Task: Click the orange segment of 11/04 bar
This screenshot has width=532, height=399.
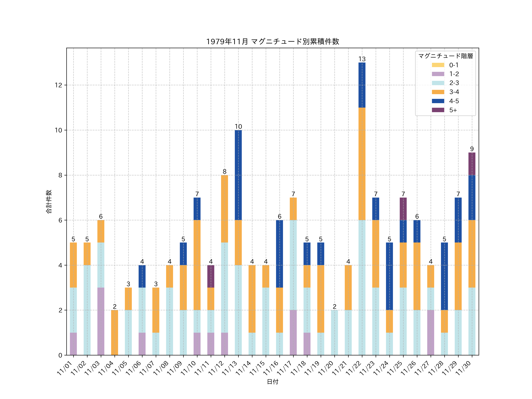Action: 115,332
